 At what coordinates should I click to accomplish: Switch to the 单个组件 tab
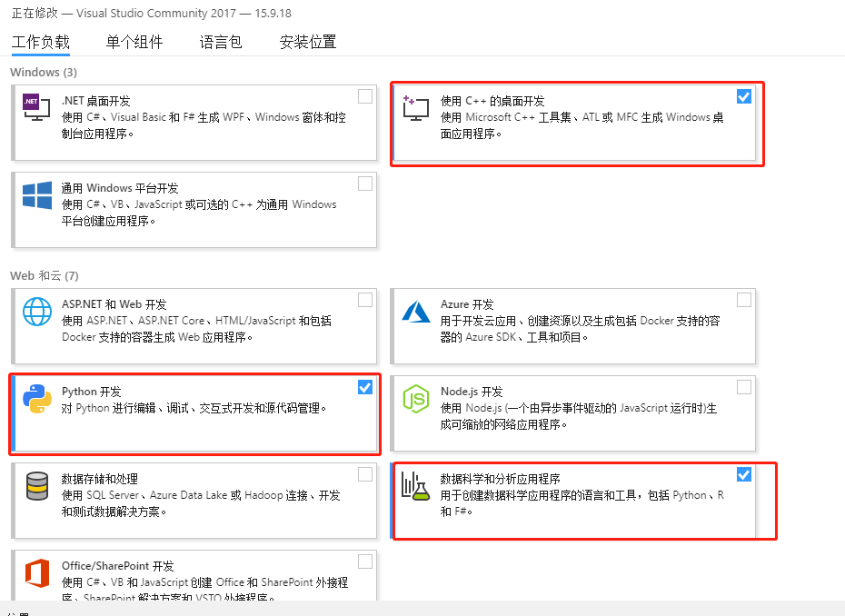[x=134, y=42]
